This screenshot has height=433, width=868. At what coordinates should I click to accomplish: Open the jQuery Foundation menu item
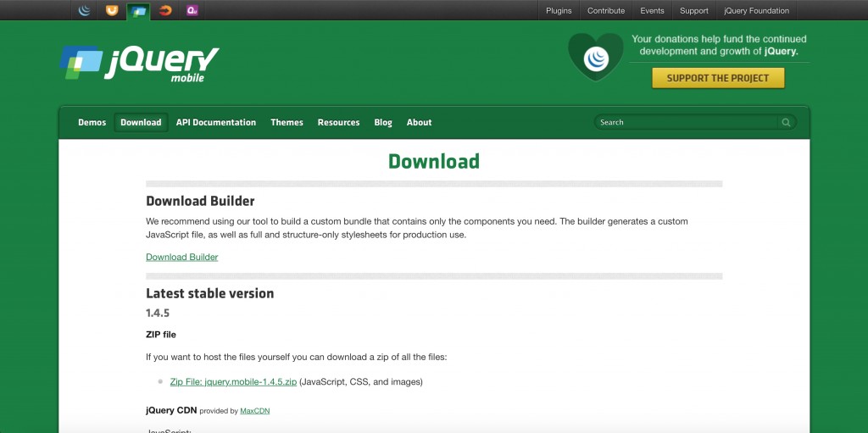(x=756, y=10)
